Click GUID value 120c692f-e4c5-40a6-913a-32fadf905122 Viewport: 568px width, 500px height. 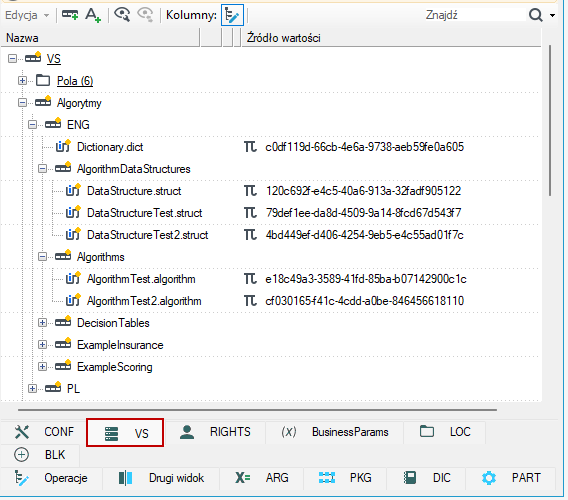(363, 191)
